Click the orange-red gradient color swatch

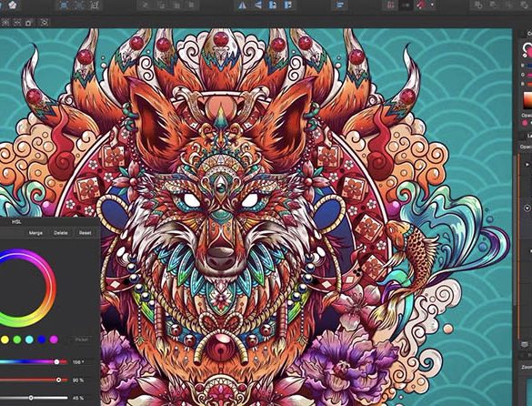(x=528, y=100)
